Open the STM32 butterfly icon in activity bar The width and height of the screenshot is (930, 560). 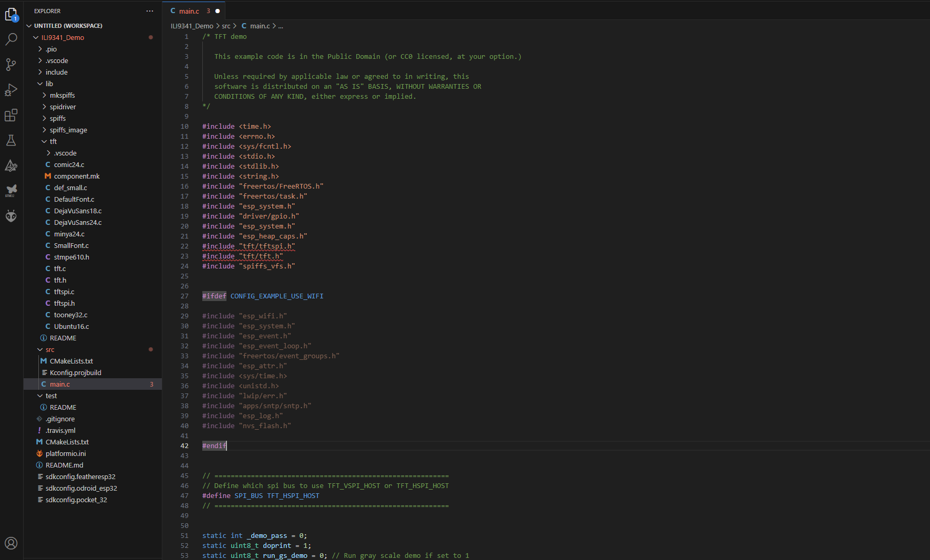pyautogui.click(x=11, y=191)
